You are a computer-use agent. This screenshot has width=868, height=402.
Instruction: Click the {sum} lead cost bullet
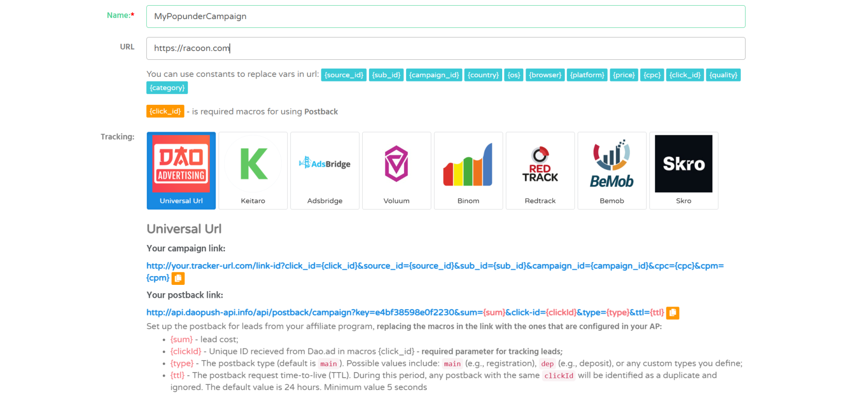pyautogui.click(x=204, y=340)
